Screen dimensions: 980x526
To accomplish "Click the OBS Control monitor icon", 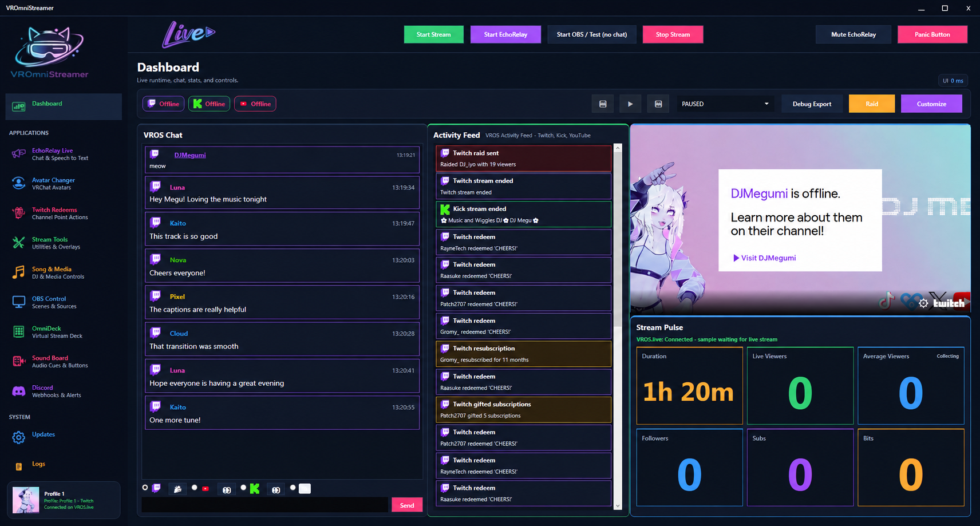I will tap(19, 302).
